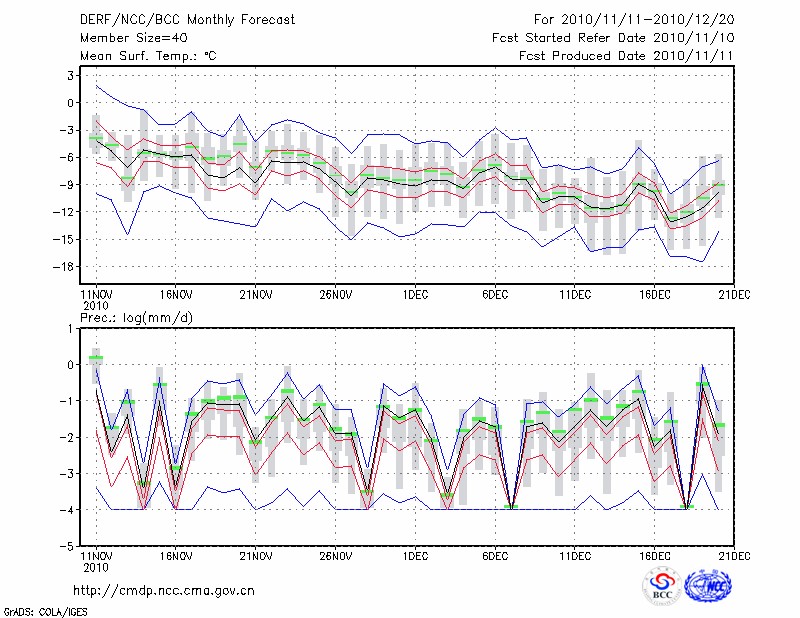The width and height of the screenshot is (800, 618).
Task: Click 21DEC tick on the temperature chart axis
Action: pyautogui.click(x=735, y=295)
